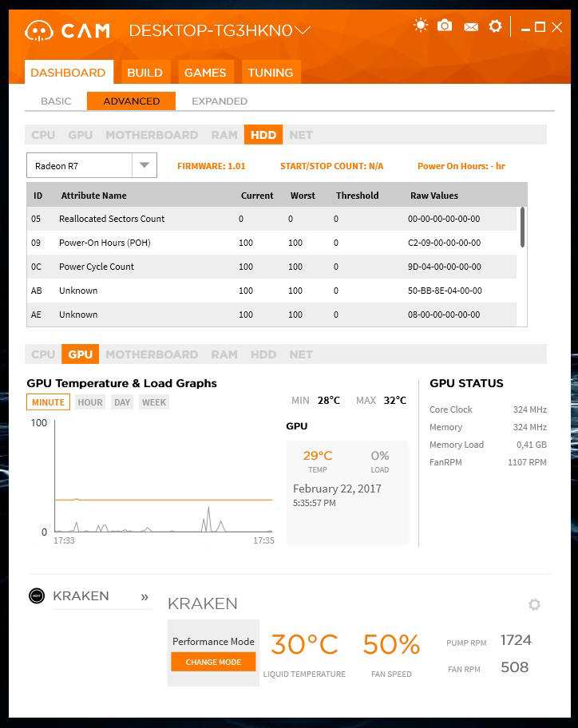
Task: Select HDD in the upper panel tabs
Action: tap(263, 135)
